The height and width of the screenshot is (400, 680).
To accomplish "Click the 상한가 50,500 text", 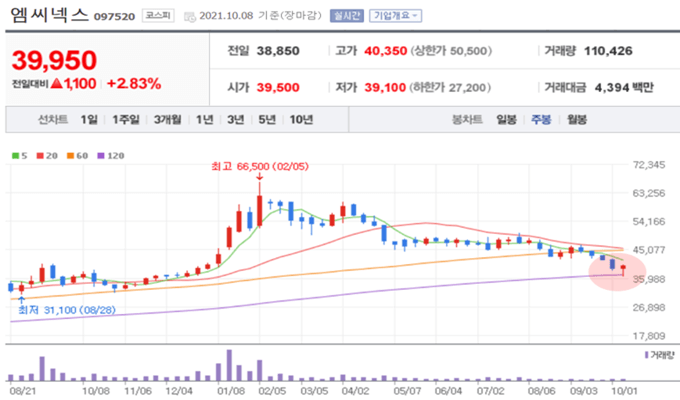I will (451, 51).
